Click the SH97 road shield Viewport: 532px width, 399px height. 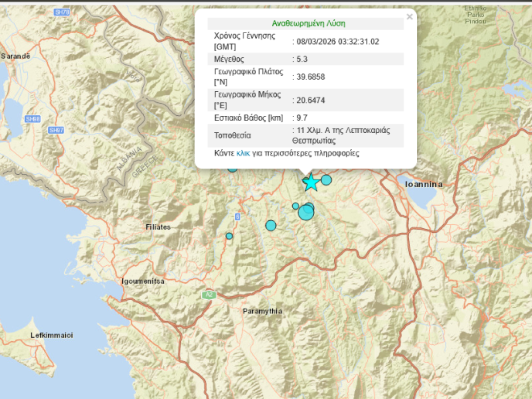[x=56, y=130]
